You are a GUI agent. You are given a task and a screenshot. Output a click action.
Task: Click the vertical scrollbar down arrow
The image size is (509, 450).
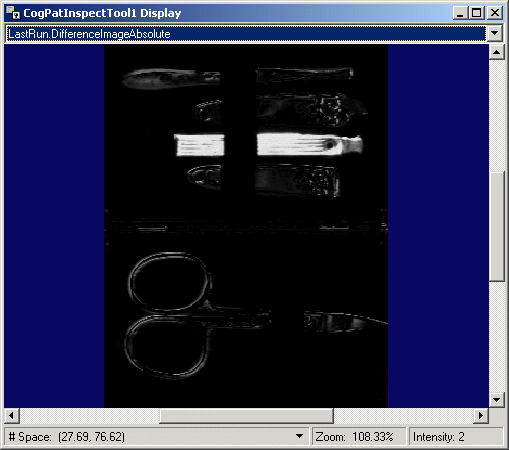coord(496,400)
